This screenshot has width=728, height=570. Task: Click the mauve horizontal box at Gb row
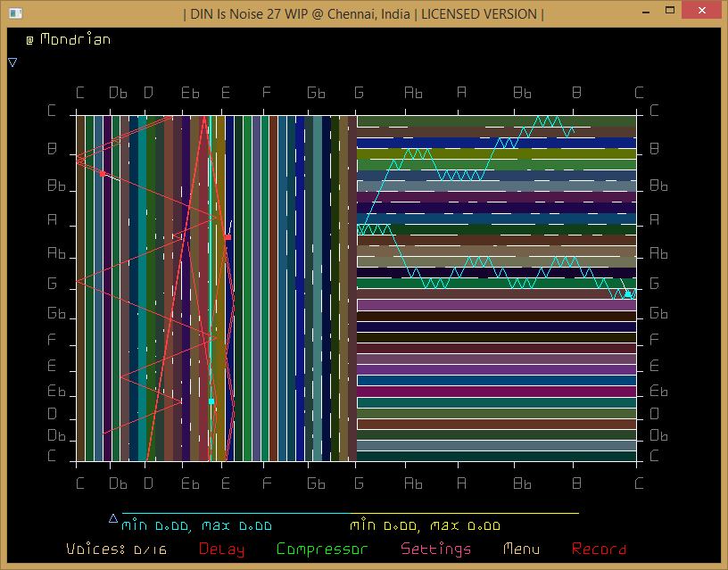click(496, 305)
